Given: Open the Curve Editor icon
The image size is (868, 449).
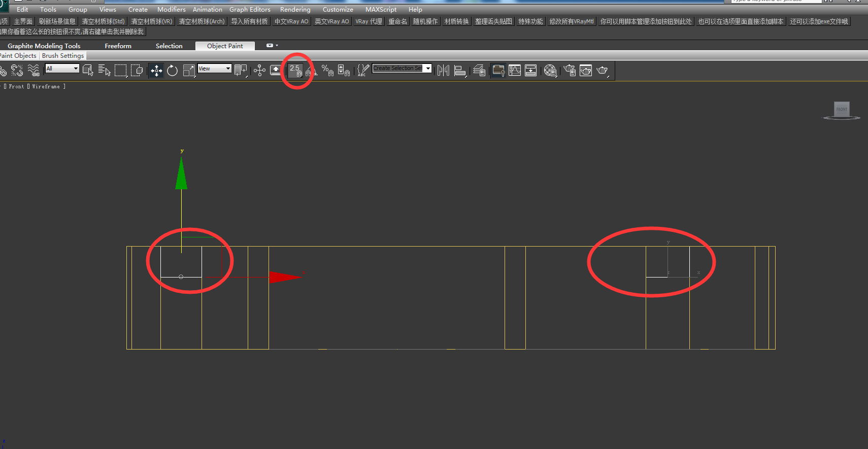Looking at the screenshot, I should (515, 71).
